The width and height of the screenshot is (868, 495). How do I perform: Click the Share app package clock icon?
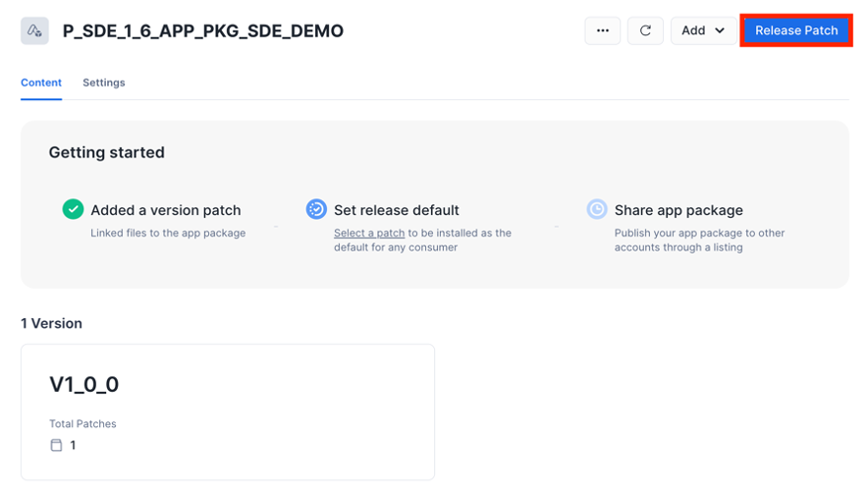597,209
